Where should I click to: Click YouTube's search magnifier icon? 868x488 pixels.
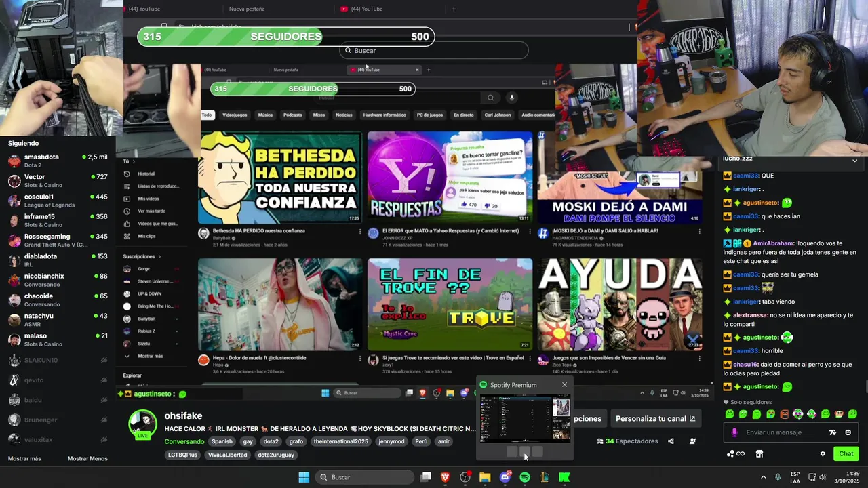(490, 98)
